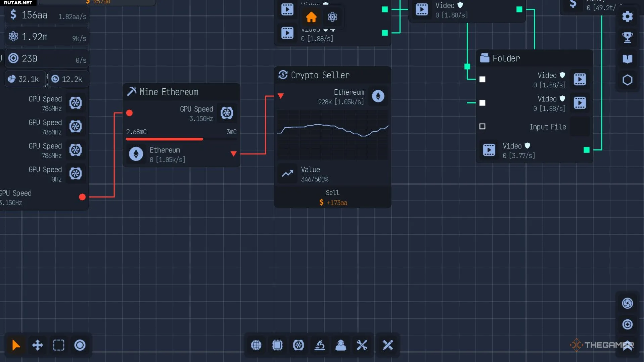Click Ethereum output triangle on Mine Ethereum

click(233, 154)
